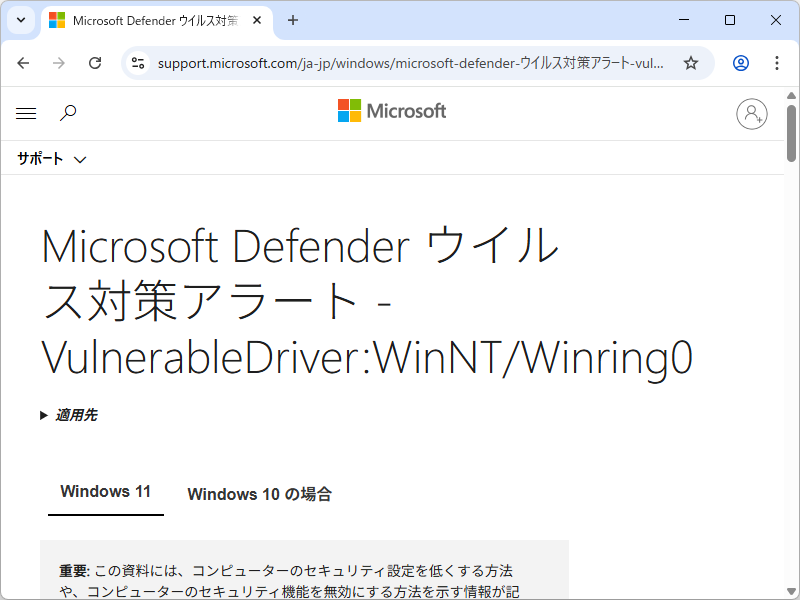Expand the 適用先 disclosure triangle
The width and height of the screenshot is (800, 600).
pyautogui.click(x=44, y=414)
